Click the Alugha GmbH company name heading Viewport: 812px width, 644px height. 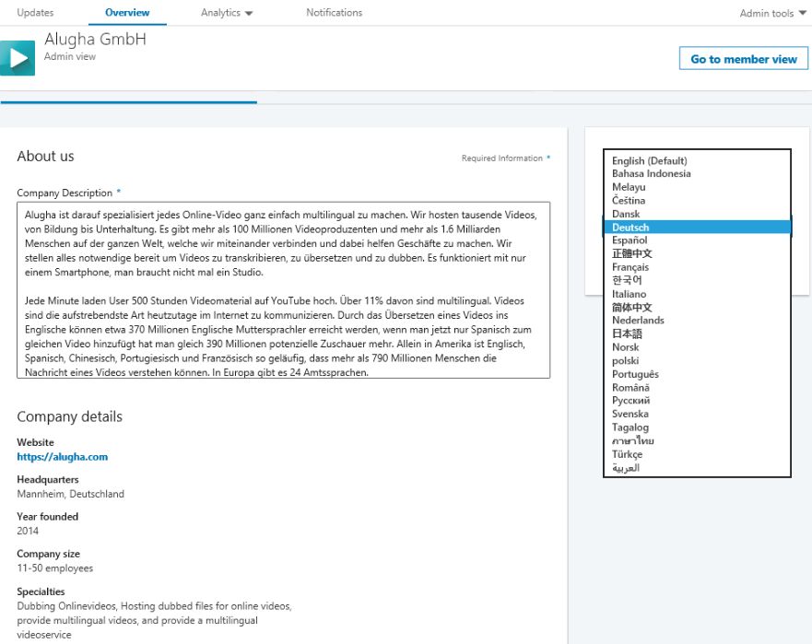coord(95,39)
